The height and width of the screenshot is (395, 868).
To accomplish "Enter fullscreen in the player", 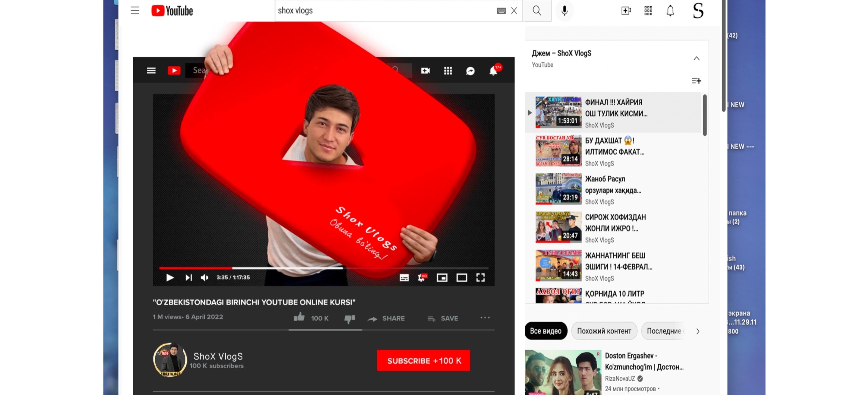I will [x=480, y=278].
